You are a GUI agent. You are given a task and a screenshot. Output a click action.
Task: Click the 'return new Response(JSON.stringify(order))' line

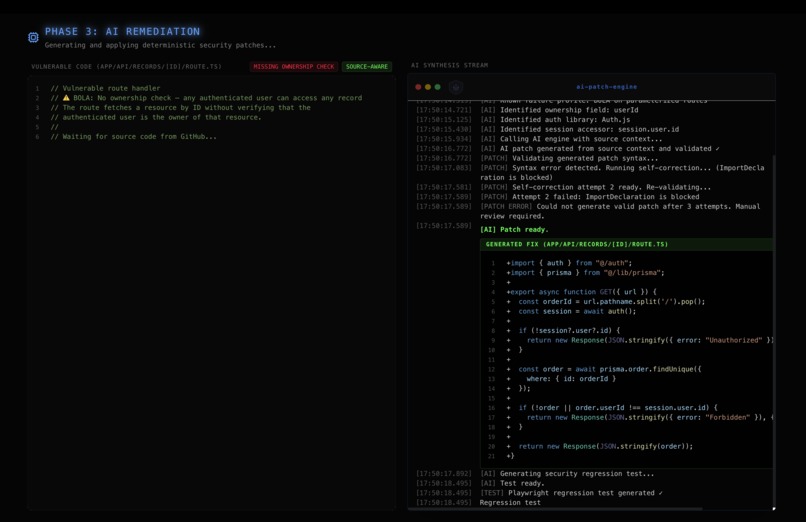click(600, 446)
